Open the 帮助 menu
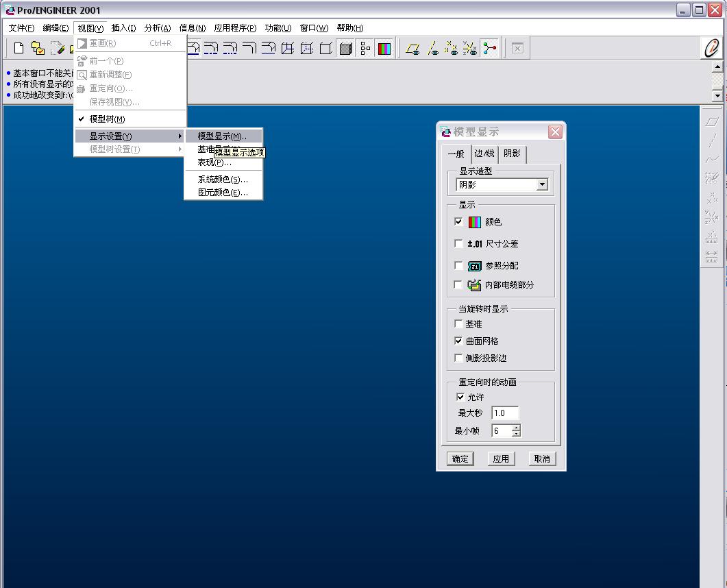The image size is (727, 588). [350, 28]
